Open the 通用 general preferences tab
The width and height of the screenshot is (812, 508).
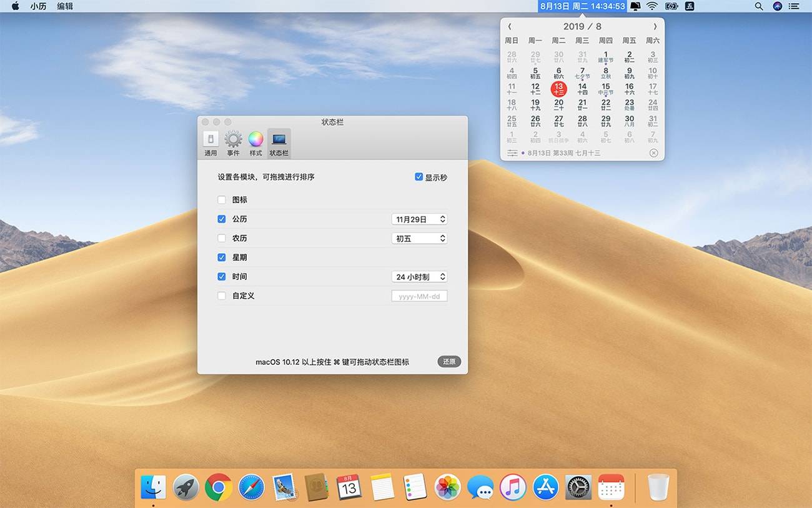click(210, 144)
